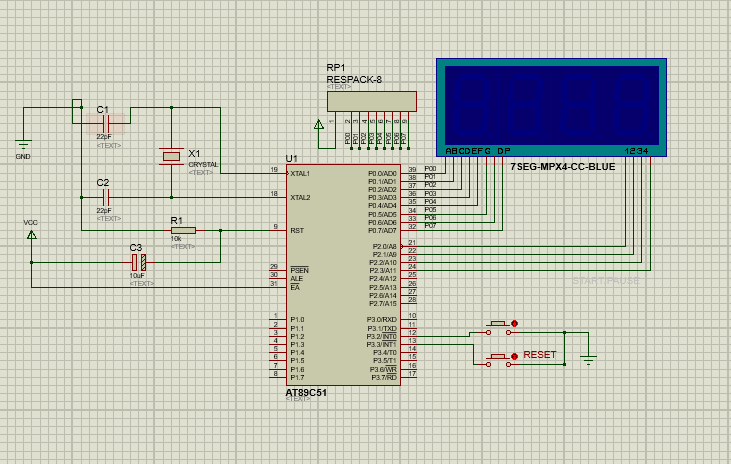Select the 7SEG-MPX4-CC-BLUE display
This screenshot has width=731, height=464.
pos(552,107)
